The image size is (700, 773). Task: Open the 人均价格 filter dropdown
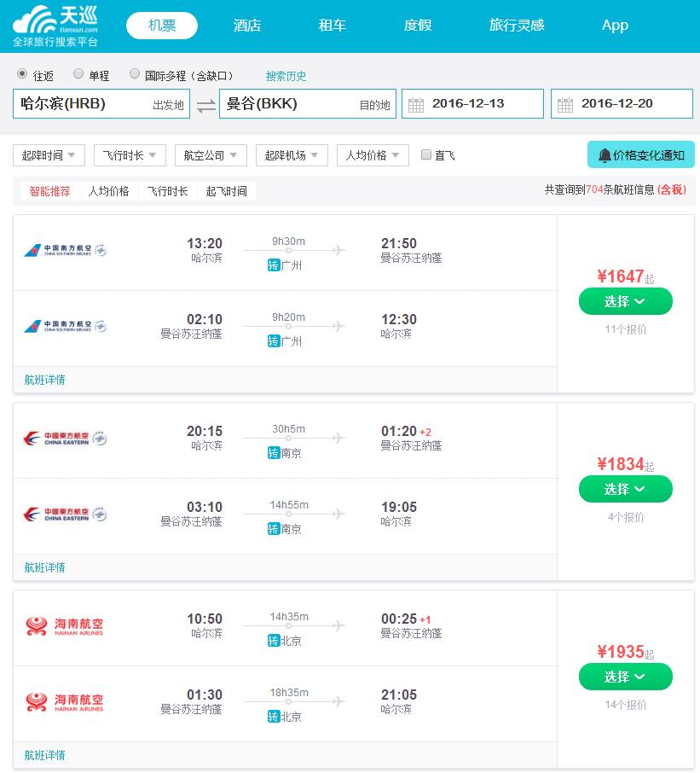pos(373,155)
